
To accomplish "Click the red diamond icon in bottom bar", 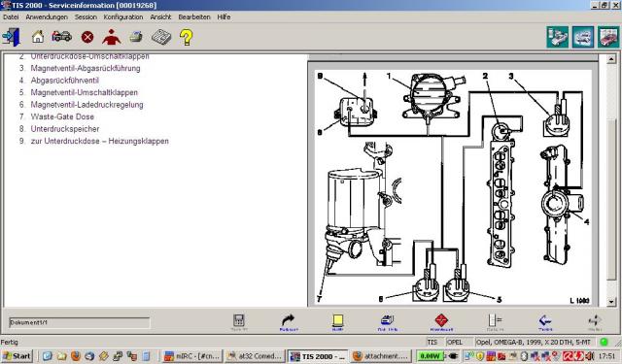I will (x=441, y=320).
